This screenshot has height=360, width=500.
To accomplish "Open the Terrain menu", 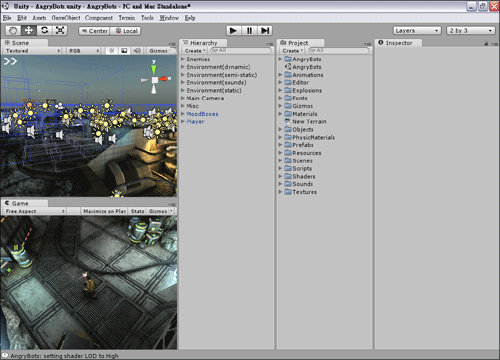I will (127, 18).
